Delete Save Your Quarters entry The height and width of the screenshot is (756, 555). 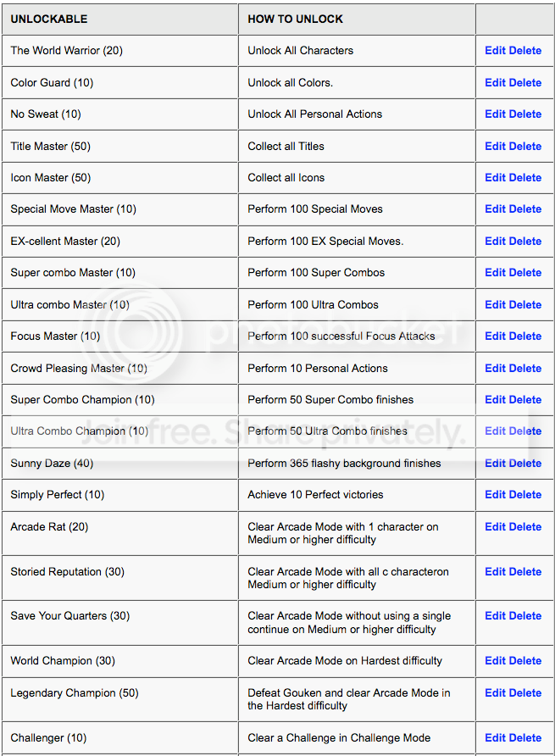point(525,615)
